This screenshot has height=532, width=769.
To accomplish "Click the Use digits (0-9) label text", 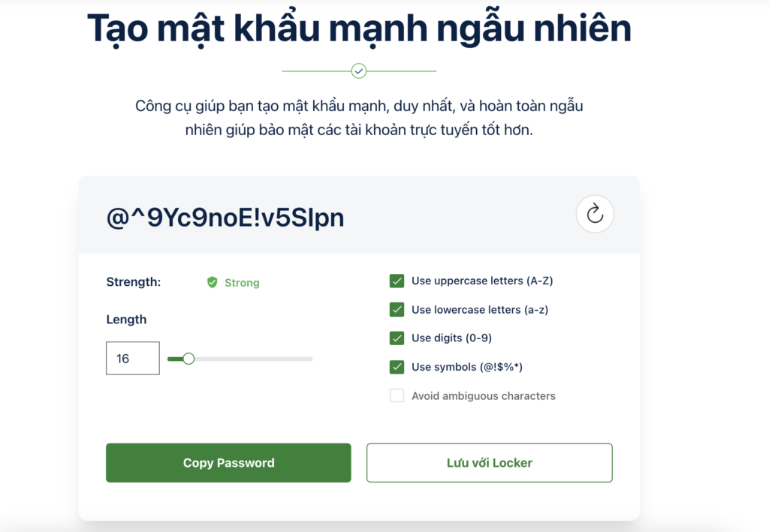I will (451, 338).
